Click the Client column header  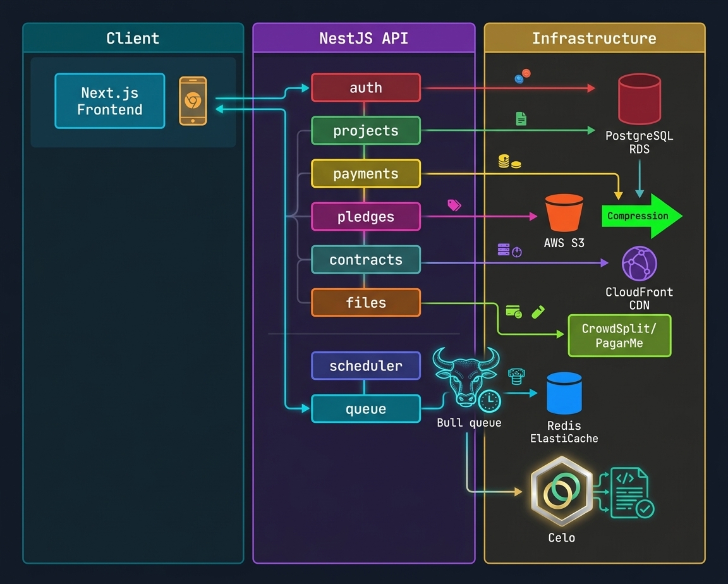pos(133,37)
